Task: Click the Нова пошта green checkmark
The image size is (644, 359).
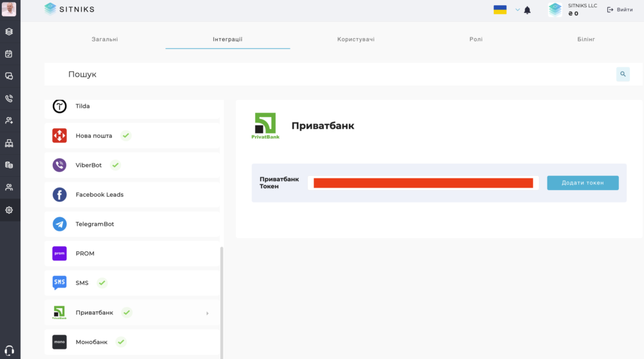Action: (126, 135)
